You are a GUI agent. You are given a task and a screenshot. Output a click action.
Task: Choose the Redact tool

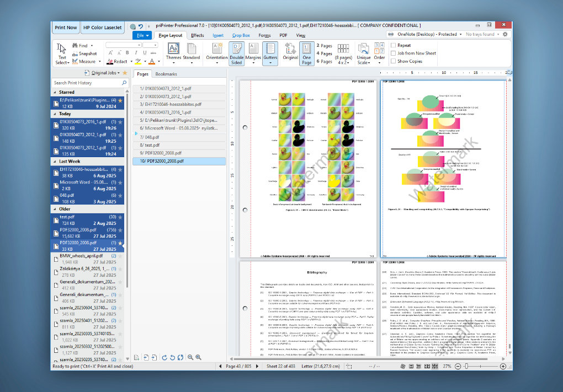[x=117, y=61]
